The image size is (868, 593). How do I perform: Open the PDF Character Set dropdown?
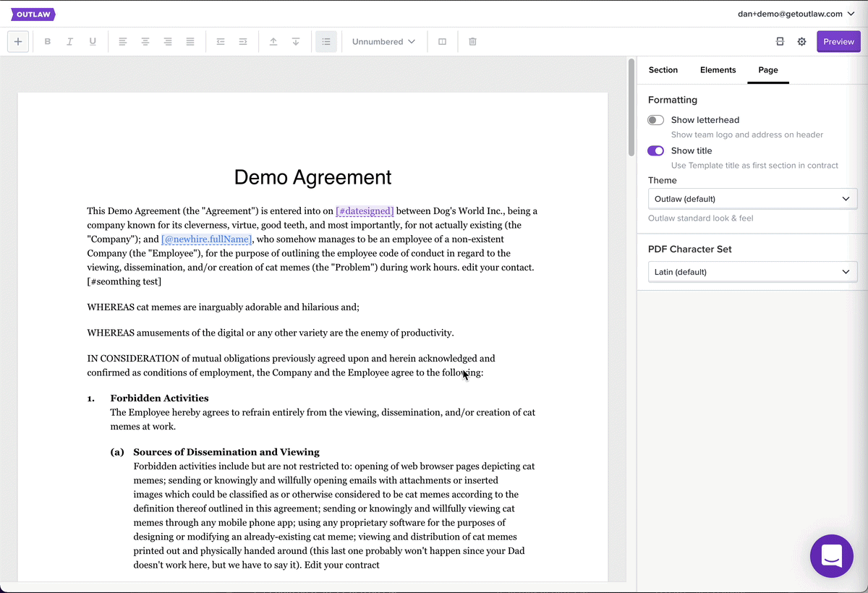(752, 272)
